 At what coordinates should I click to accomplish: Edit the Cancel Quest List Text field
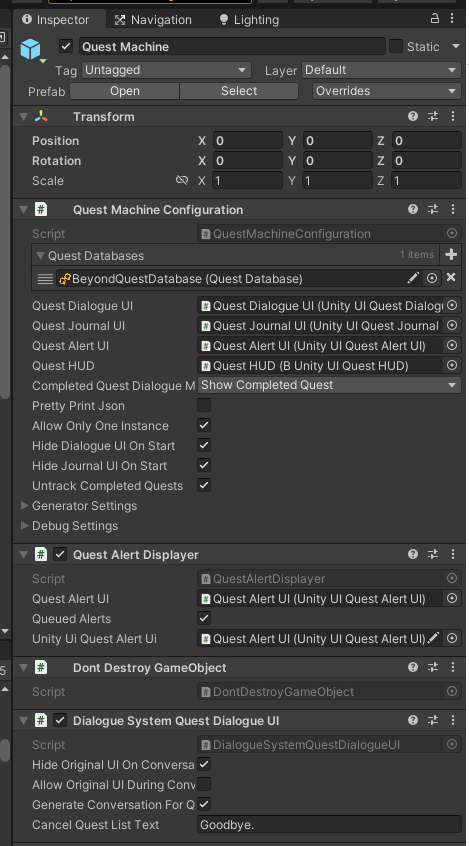[x=329, y=824]
